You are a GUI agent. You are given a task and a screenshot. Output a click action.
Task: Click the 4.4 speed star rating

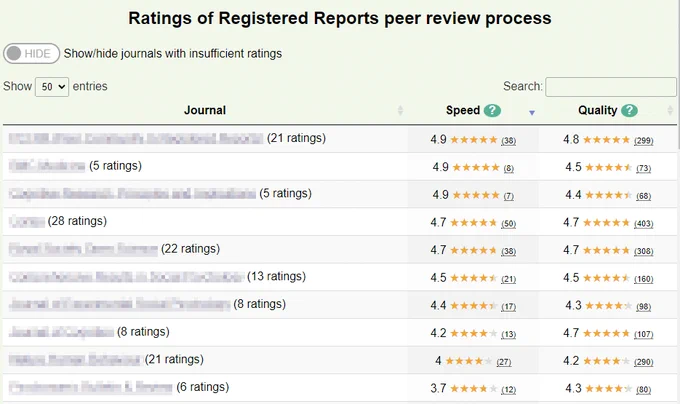tap(474, 306)
